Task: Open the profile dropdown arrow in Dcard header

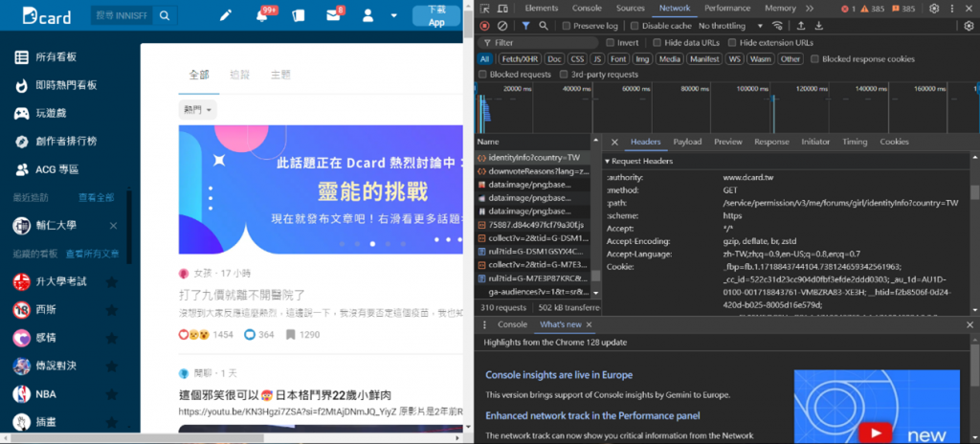Action: pyautogui.click(x=393, y=15)
